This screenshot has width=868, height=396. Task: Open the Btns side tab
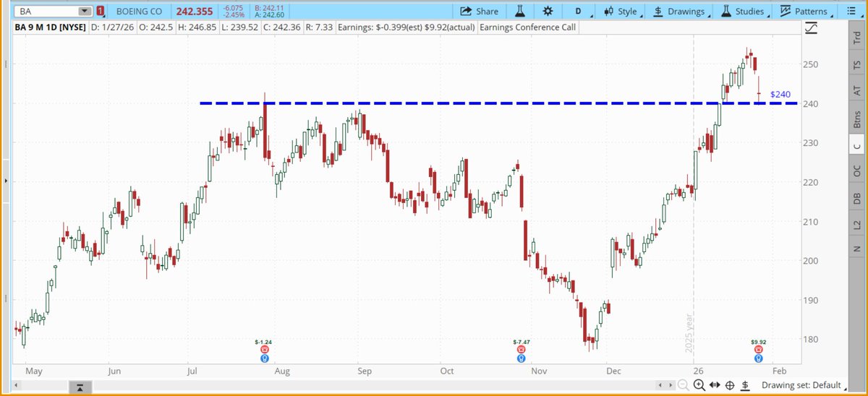(x=857, y=119)
